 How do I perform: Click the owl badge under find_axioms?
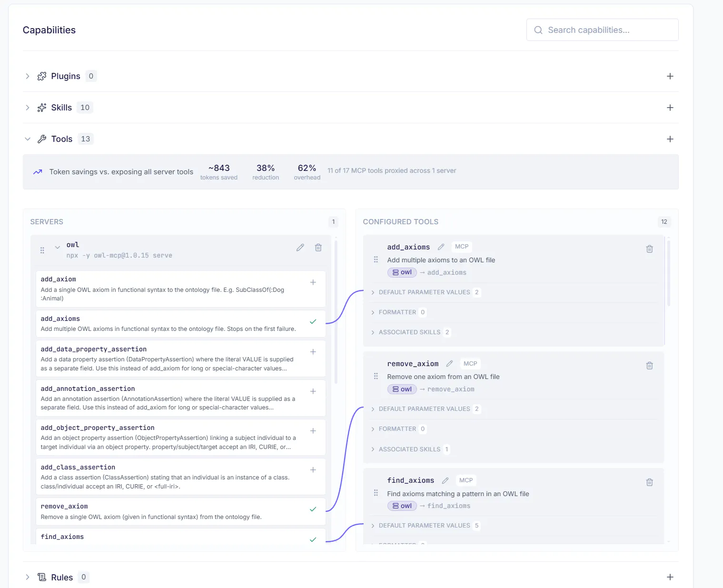tap(402, 506)
